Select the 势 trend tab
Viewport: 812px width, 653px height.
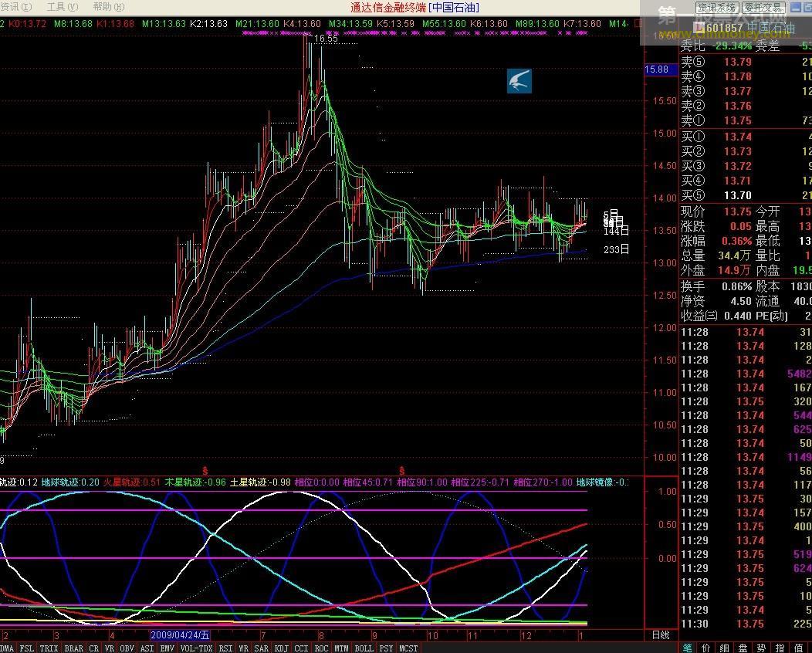pyautogui.click(x=762, y=648)
